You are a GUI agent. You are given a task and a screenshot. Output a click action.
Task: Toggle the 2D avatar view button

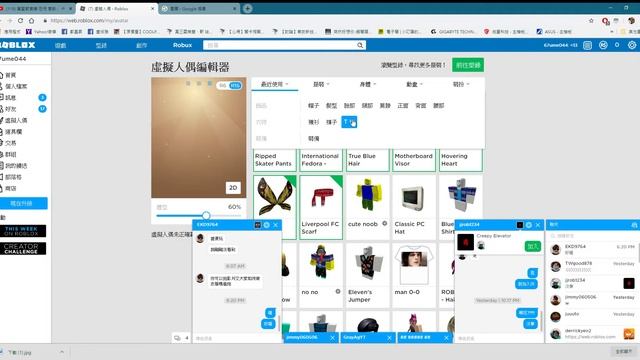click(x=233, y=187)
